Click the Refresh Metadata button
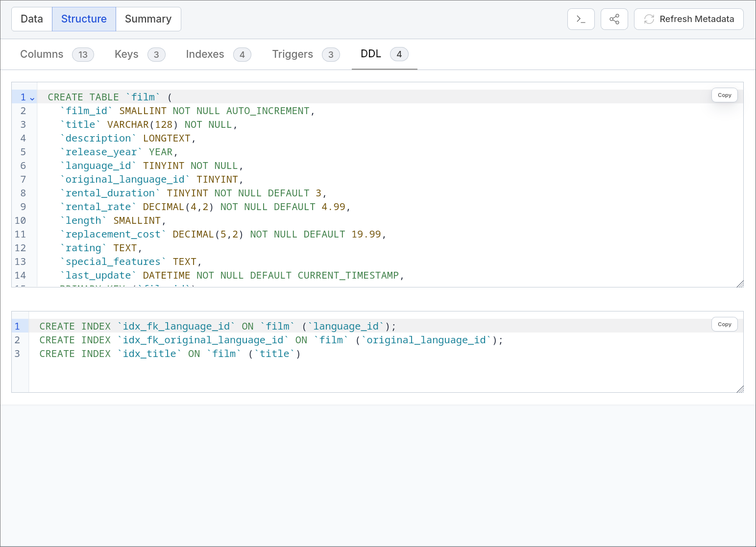 (688, 19)
